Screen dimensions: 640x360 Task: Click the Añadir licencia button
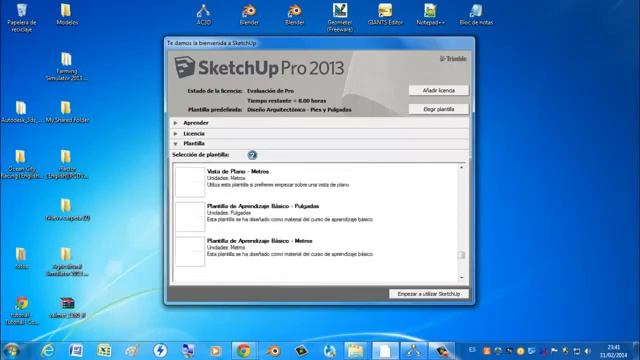(439, 90)
